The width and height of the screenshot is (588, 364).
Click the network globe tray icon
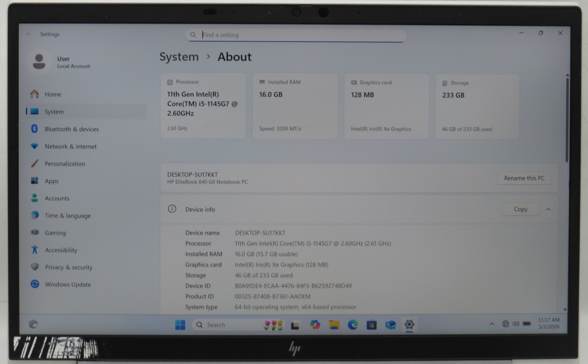pos(506,324)
